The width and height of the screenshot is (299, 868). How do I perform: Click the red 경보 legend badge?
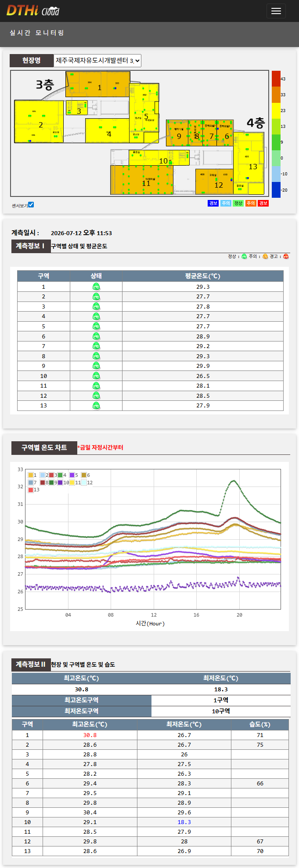[263, 203]
